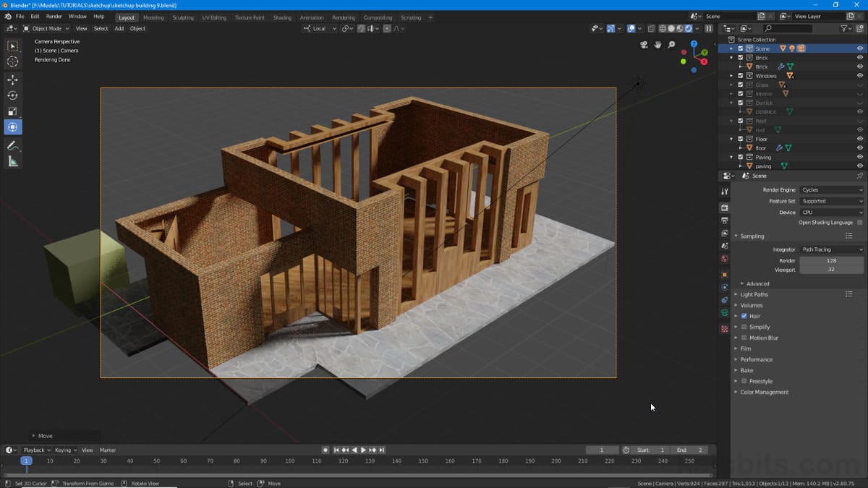Select the 3D Cursor tool

(12, 62)
